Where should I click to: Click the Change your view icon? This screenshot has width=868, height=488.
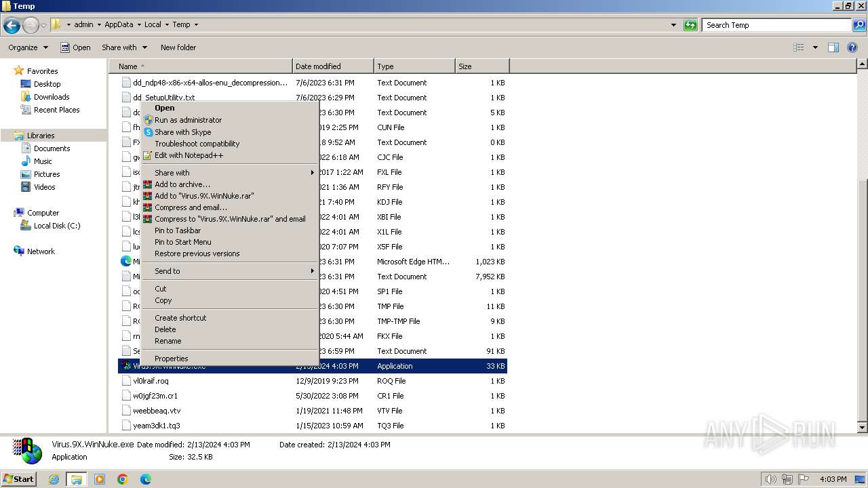(x=799, y=47)
